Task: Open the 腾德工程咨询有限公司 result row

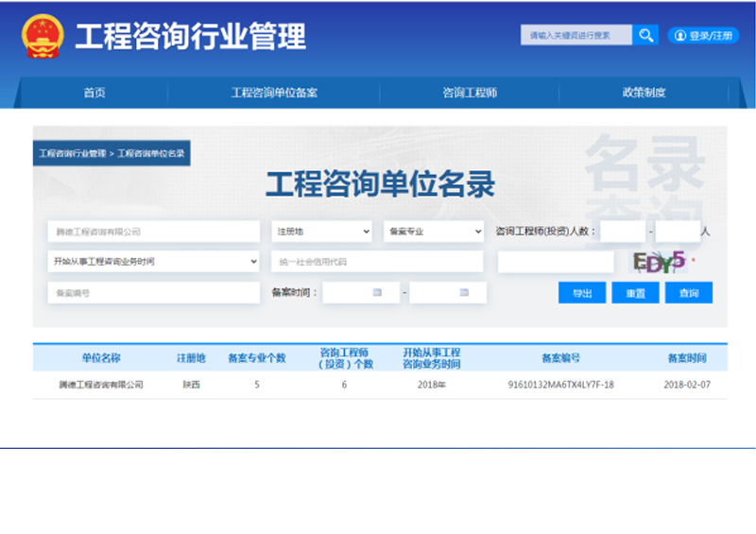Action: [x=101, y=385]
